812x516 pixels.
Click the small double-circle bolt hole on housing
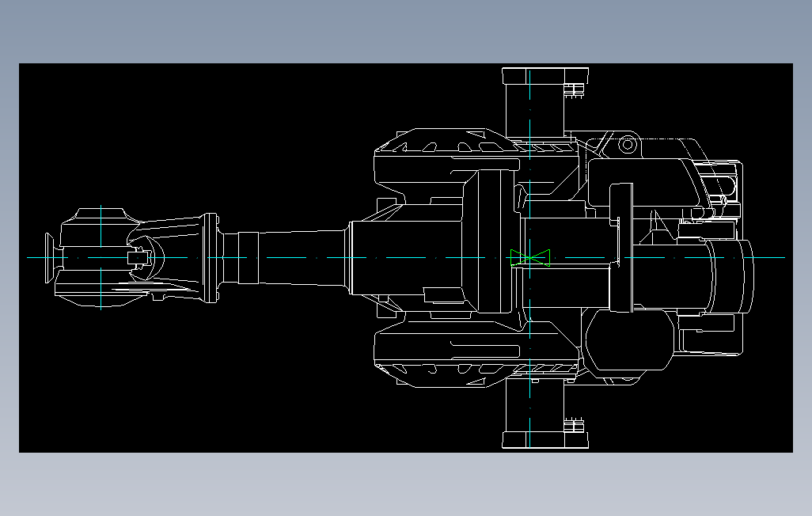tap(627, 145)
